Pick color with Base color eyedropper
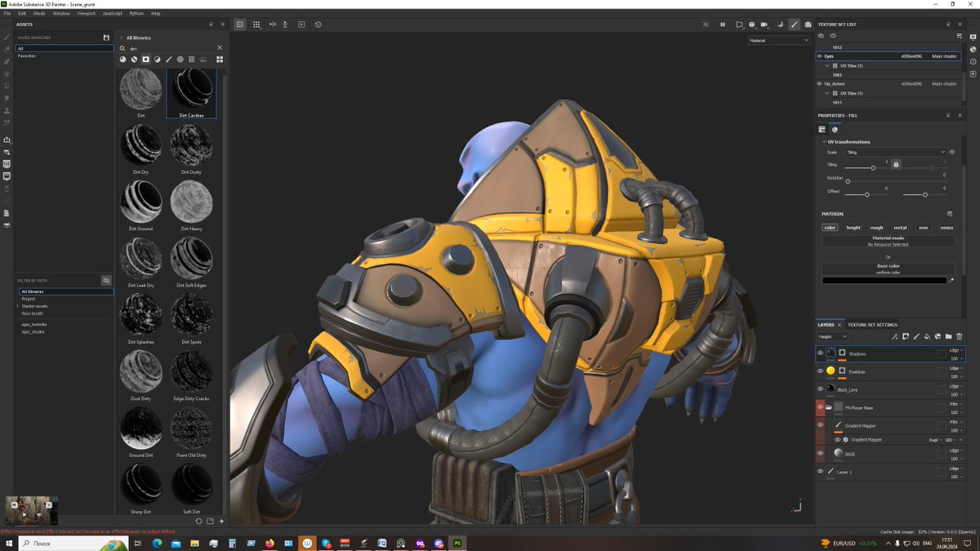Image resolution: width=980 pixels, height=551 pixels. 951,281
